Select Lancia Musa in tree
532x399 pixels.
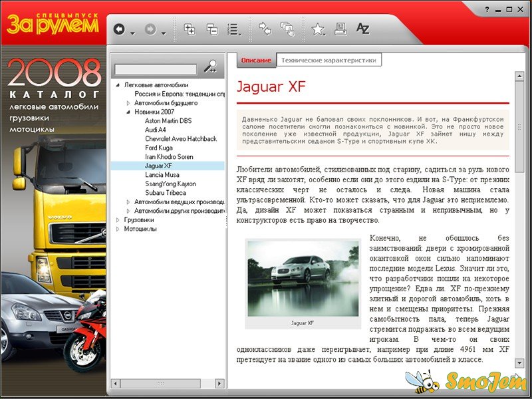click(162, 175)
